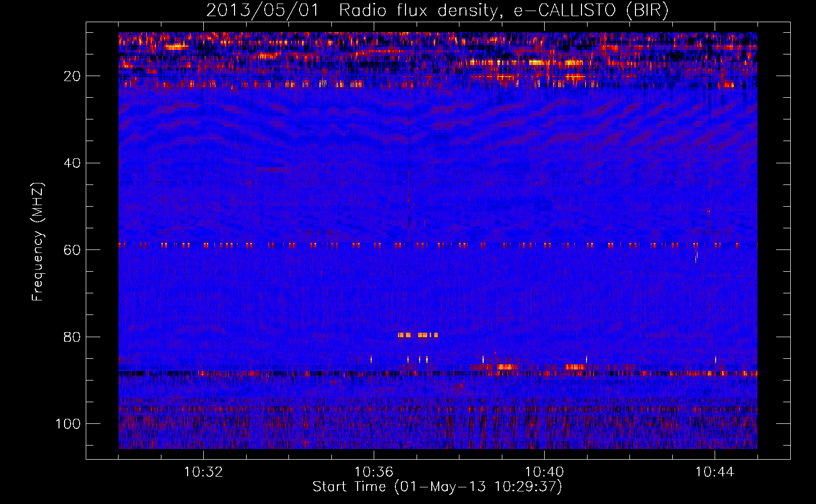Click the 'Frequency (MHZ)' axis label
Screen dimensions: 816x504
click(38, 241)
